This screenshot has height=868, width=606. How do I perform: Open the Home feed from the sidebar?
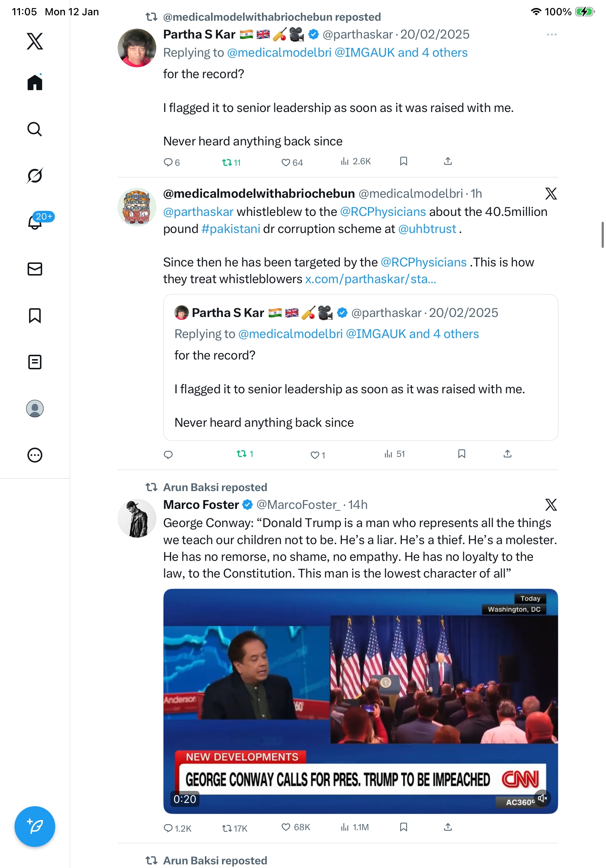[x=35, y=82]
